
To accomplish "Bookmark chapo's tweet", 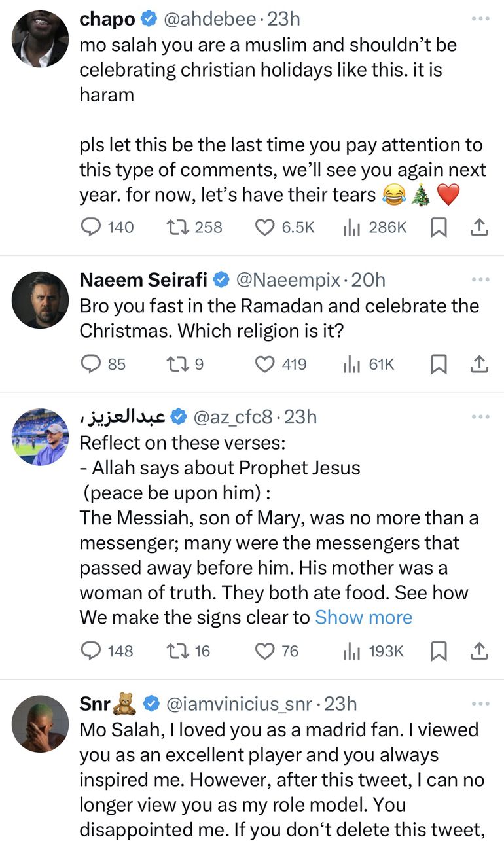I will [440, 227].
